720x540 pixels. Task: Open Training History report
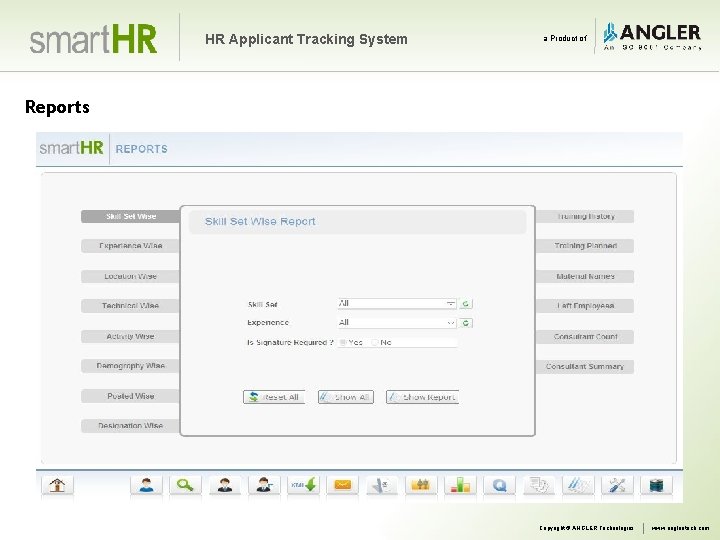(585, 216)
